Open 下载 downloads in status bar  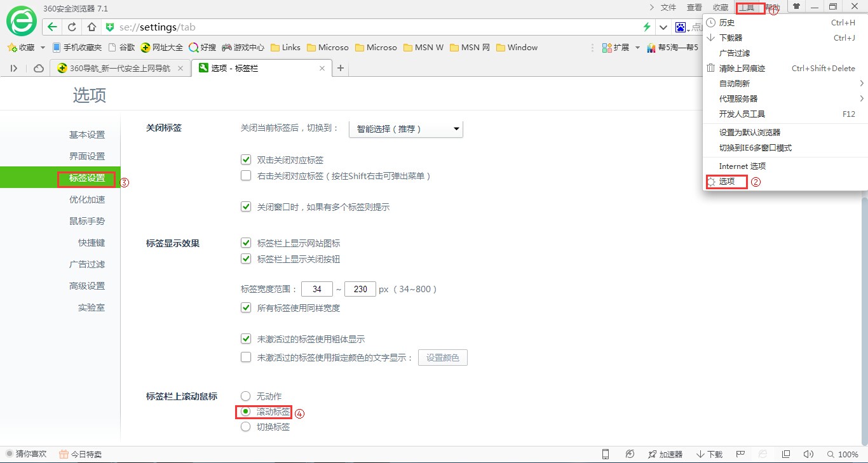pyautogui.click(x=709, y=454)
